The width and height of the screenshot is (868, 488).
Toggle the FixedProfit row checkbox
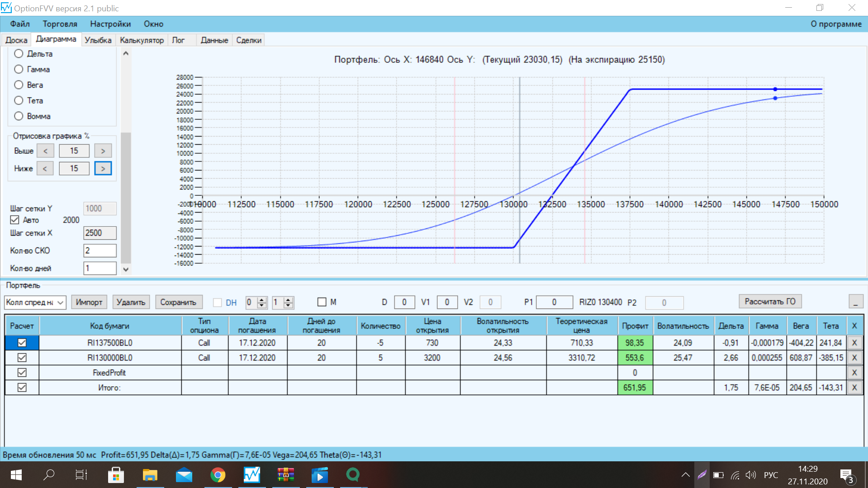pyautogui.click(x=22, y=373)
